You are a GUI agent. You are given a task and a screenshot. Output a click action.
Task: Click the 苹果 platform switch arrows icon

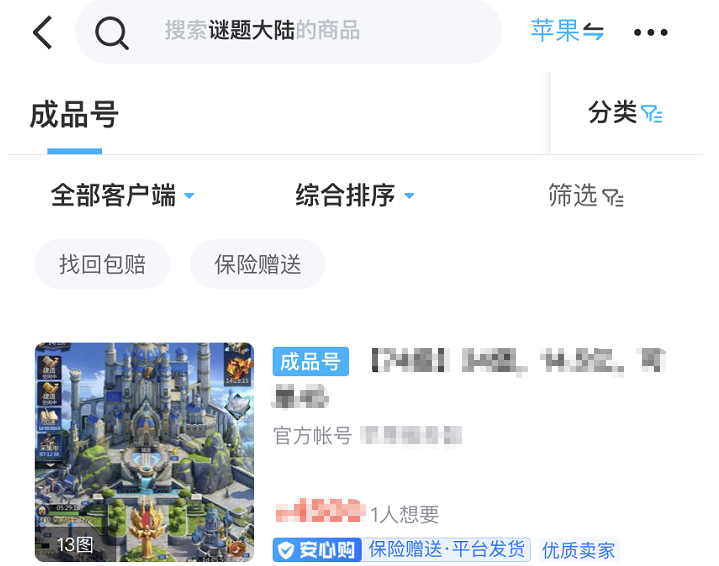[x=593, y=32]
